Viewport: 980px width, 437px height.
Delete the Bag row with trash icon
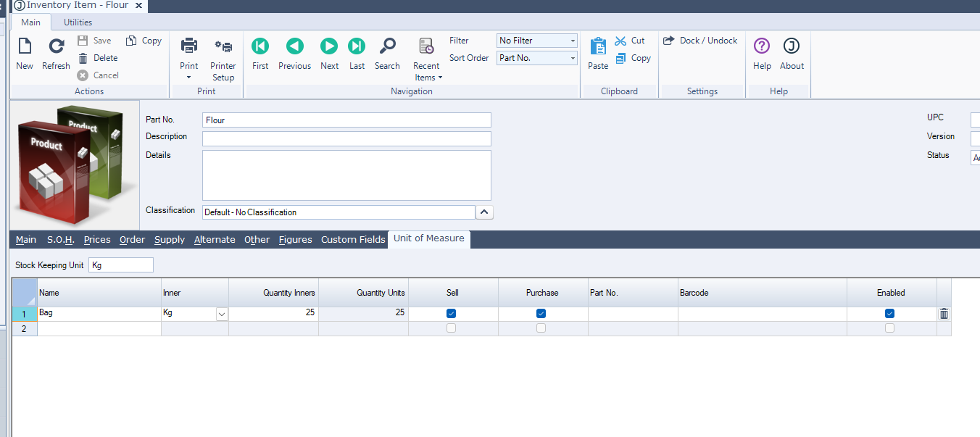(944, 314)
